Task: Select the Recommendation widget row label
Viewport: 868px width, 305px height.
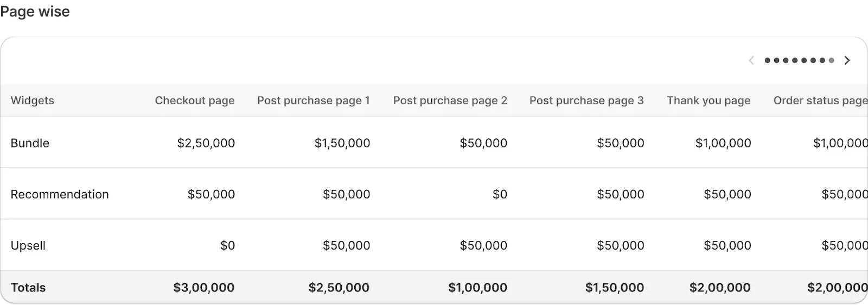Action: click(60, 194)
